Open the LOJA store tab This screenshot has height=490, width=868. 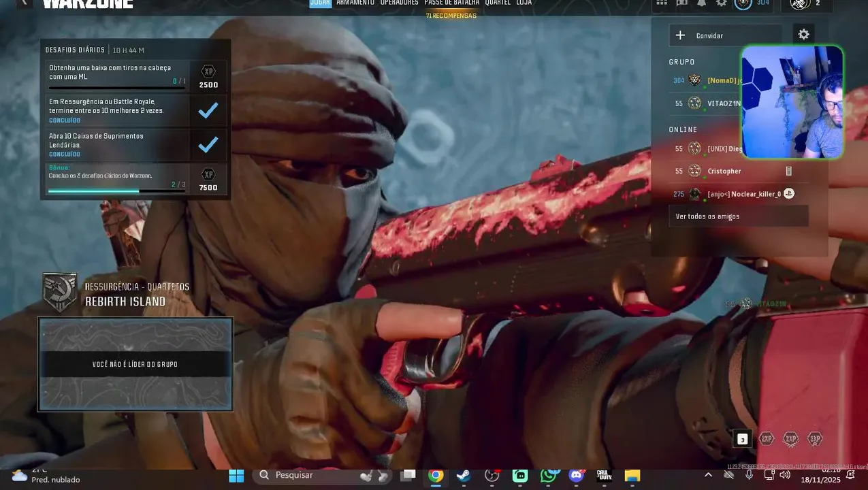[x=524, y=3]
